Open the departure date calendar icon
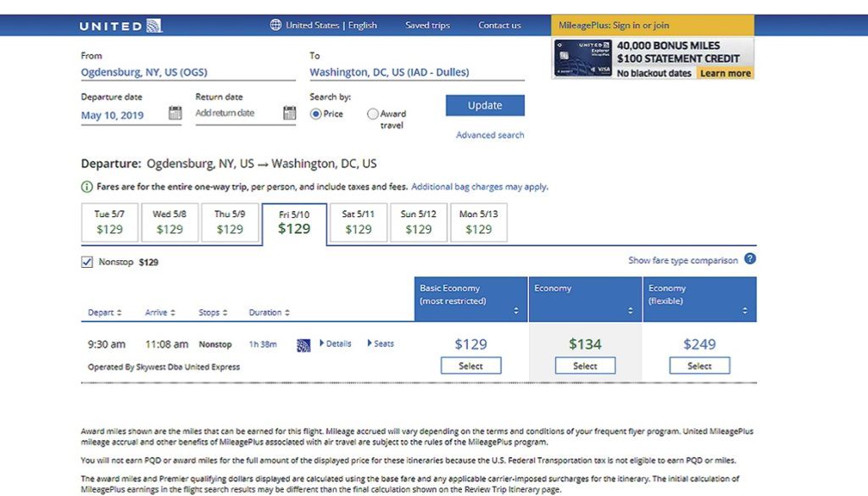This screenshot has width=868, height=496. coord(175,113)
